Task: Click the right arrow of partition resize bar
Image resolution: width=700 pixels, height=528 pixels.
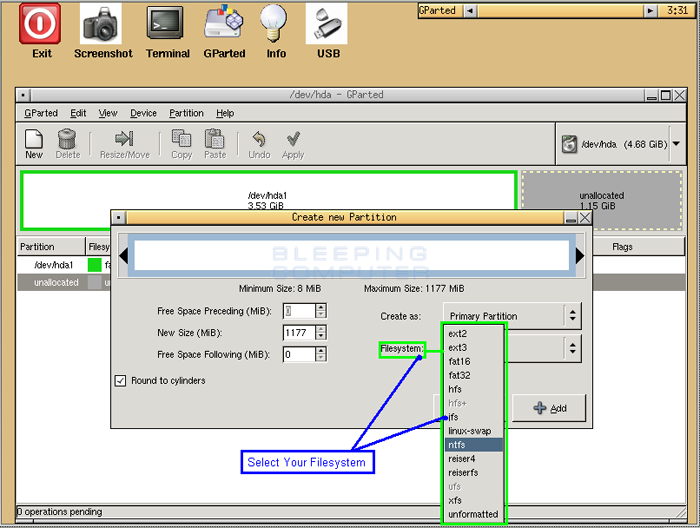Action: pos(579,256)
